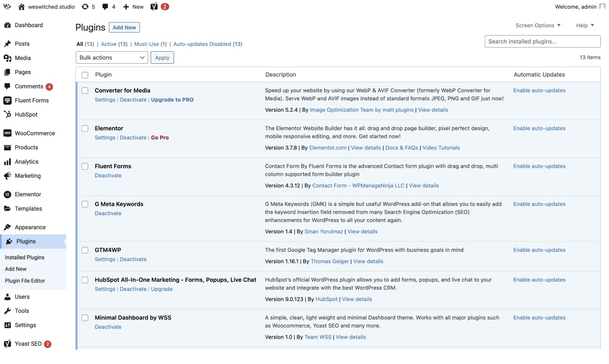This screenshot has height=364, width=609.
Task: Click the Settings icon in sidebar
Action: (x=7, y=325)
